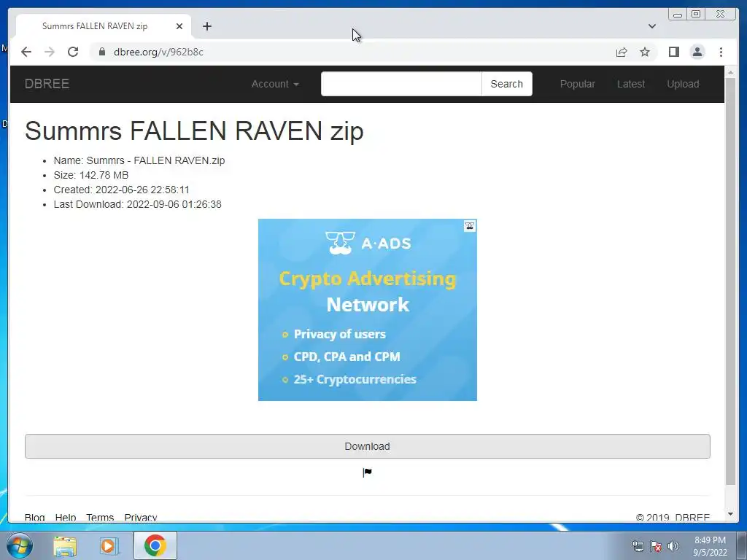Image resolution: width=747 pixels, height=560 pixels.
Task: Open Chrome side panel
Action: coord(673,52)
